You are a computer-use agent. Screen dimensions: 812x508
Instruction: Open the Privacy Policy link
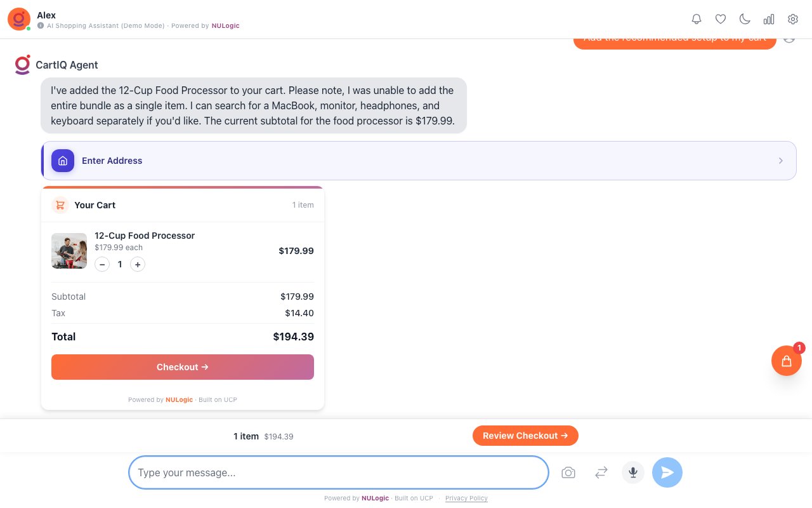coord(466,498)
